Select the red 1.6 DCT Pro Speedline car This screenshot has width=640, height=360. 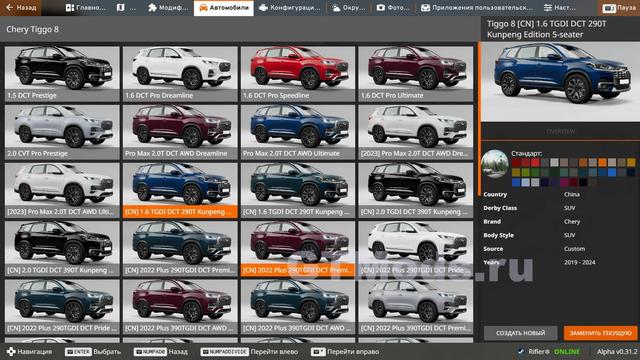click(x=298, y=73)
